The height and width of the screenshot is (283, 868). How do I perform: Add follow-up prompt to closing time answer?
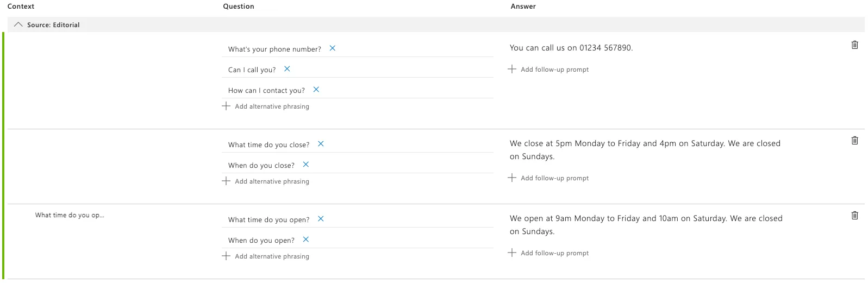pos(548,178)
